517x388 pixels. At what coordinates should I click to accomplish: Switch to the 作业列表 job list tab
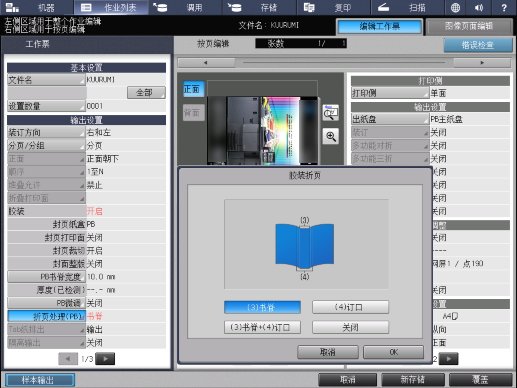111,7
